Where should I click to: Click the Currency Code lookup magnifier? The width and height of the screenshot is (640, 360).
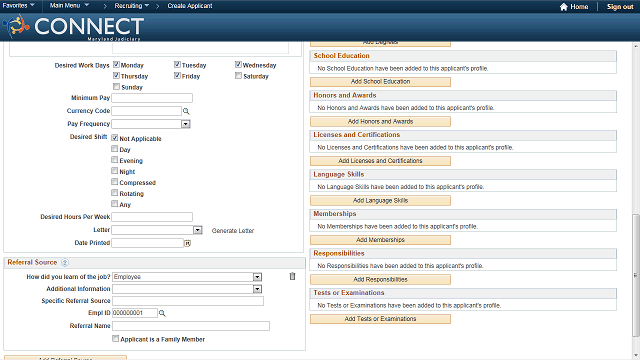[186, 111]
